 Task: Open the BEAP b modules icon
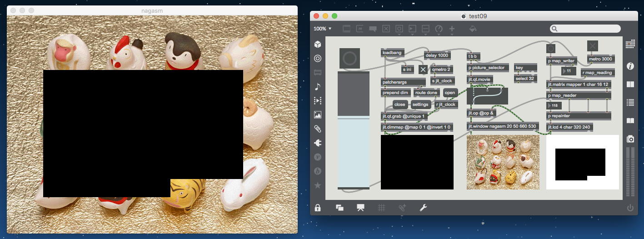[318, 171]
